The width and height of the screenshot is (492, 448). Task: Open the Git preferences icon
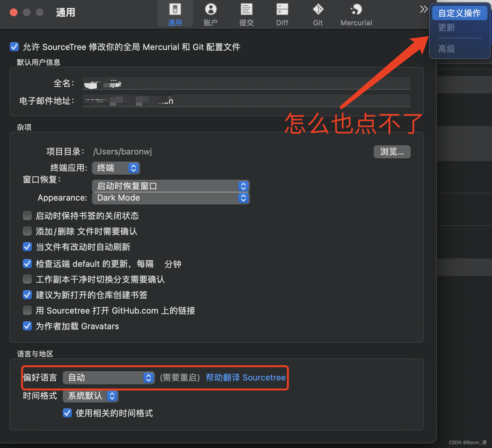(x=318, y=14)
